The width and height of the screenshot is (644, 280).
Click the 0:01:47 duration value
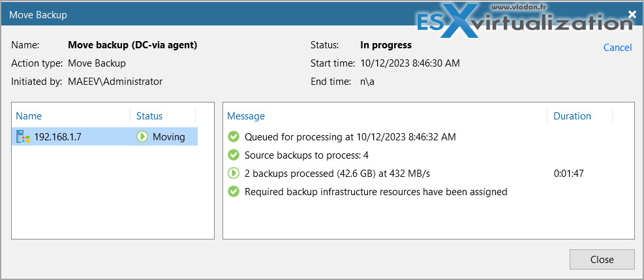click(569, 174)
